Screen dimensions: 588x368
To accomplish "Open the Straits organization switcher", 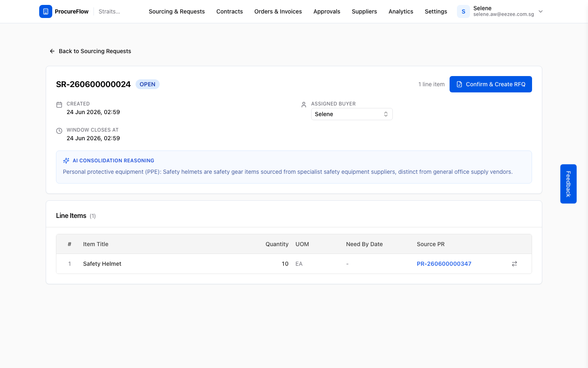I will click(109, 11).
